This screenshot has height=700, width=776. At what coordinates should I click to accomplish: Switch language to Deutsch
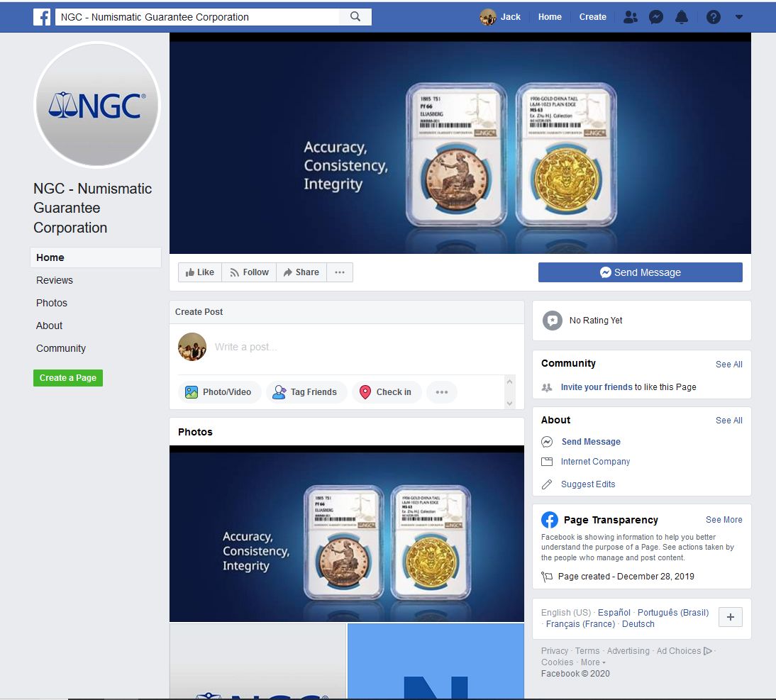[638, 624]
